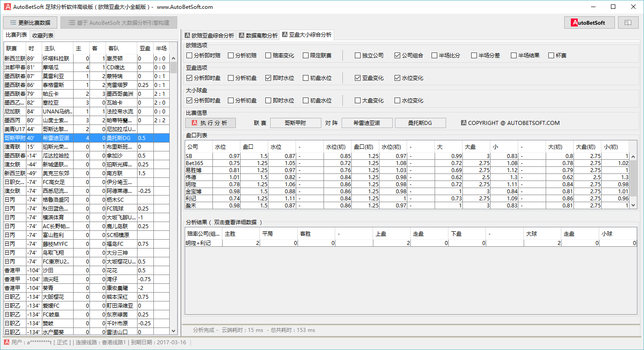Click the home team button 希雷迪亚诺

click(367, 123)
